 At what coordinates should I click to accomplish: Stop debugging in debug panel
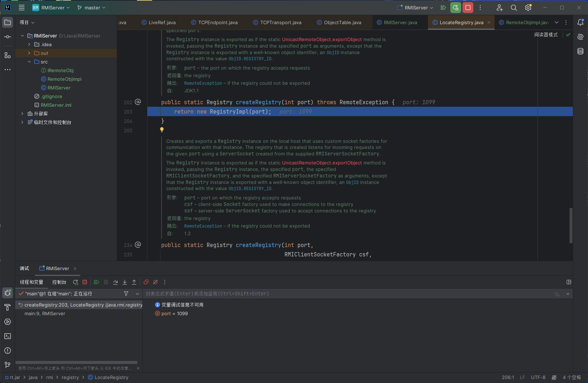[85, 282]
